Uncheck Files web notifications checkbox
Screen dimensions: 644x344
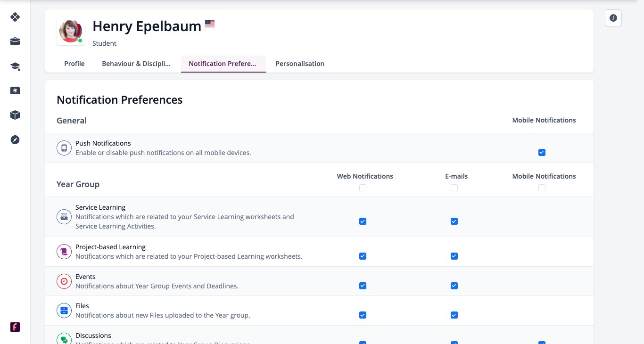pyautogui.click(x=363, y=315)
